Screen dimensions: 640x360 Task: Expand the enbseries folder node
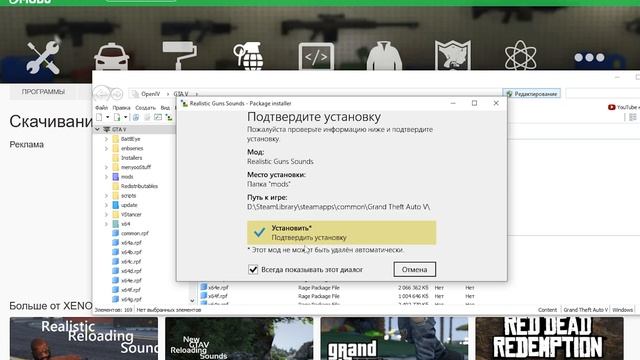click(x=107, y=148)
